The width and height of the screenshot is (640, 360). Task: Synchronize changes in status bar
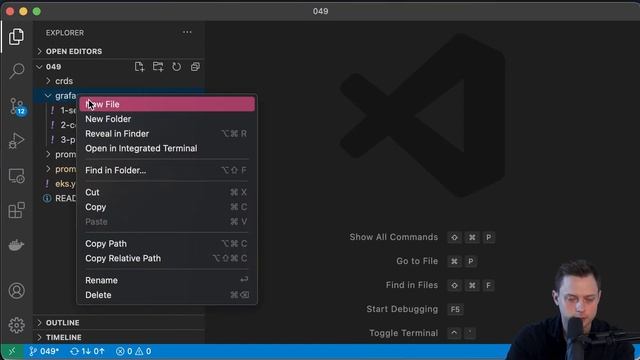tap(87, 351)
